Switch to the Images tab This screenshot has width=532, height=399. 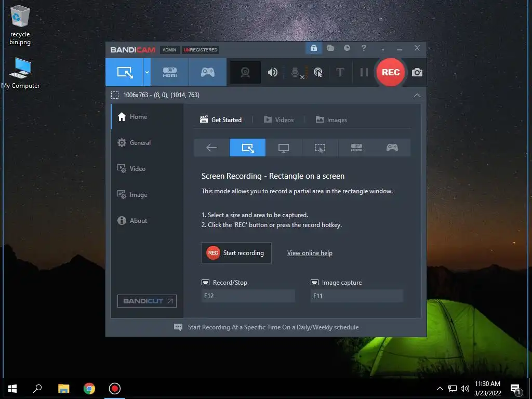click(331, 120)
